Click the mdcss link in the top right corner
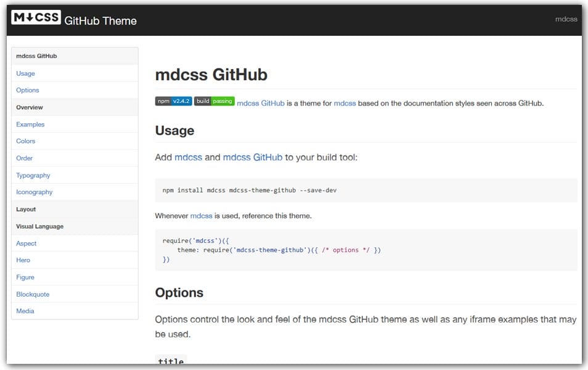 click(566, 18)
